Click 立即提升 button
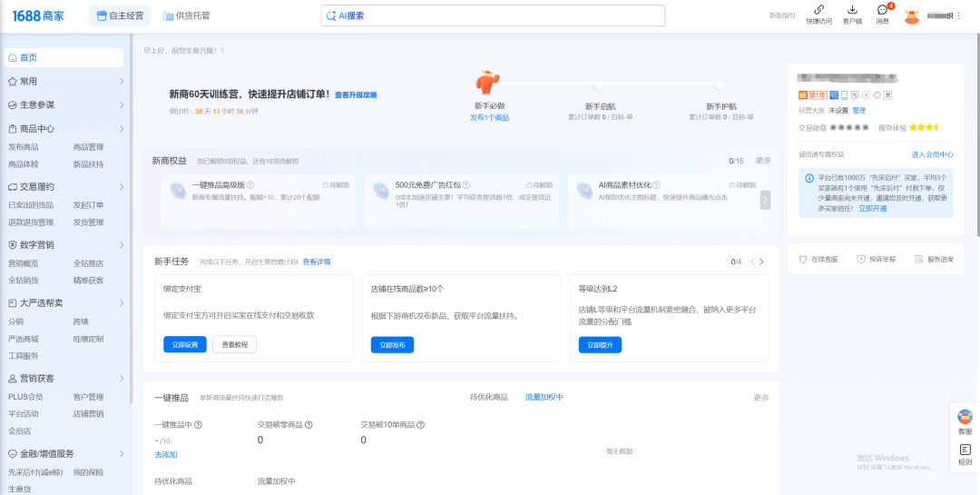 (600, 345)
